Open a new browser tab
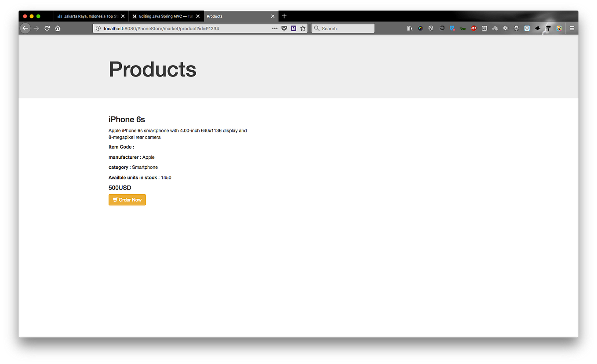Image resolution: width=597 pixels, height=364 pixels. (x=284, y=16)
